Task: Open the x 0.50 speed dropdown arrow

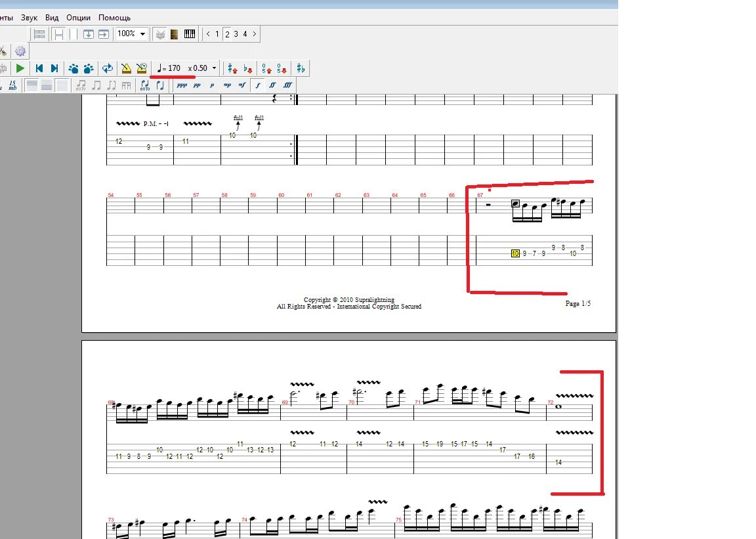Action: [x=215, y=68]
